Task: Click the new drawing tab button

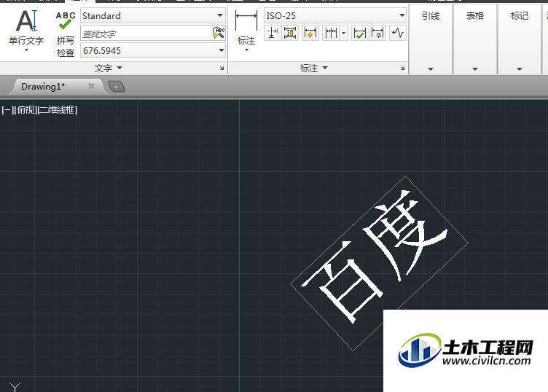Action: 117,86
